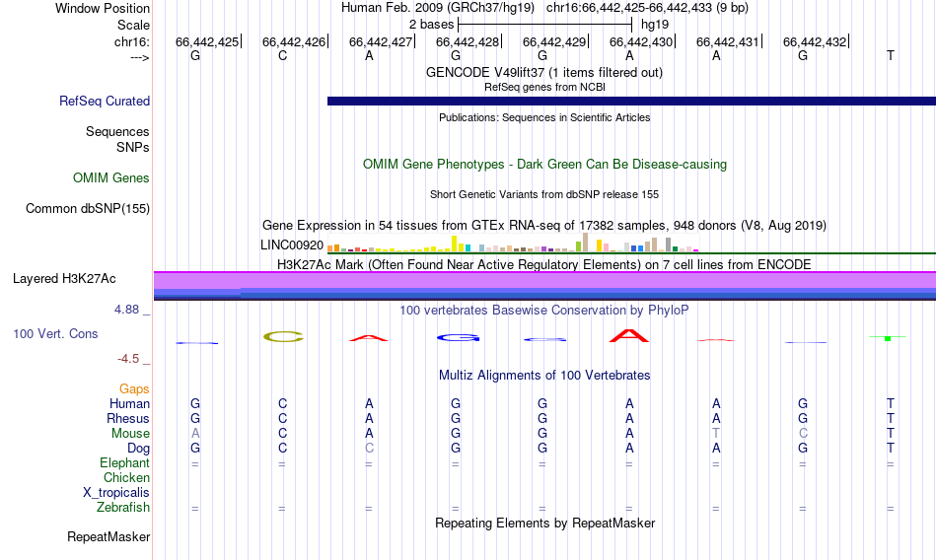Click the Dog alignment row label
Screen dimensions: 937x560
tap(139, 449)
